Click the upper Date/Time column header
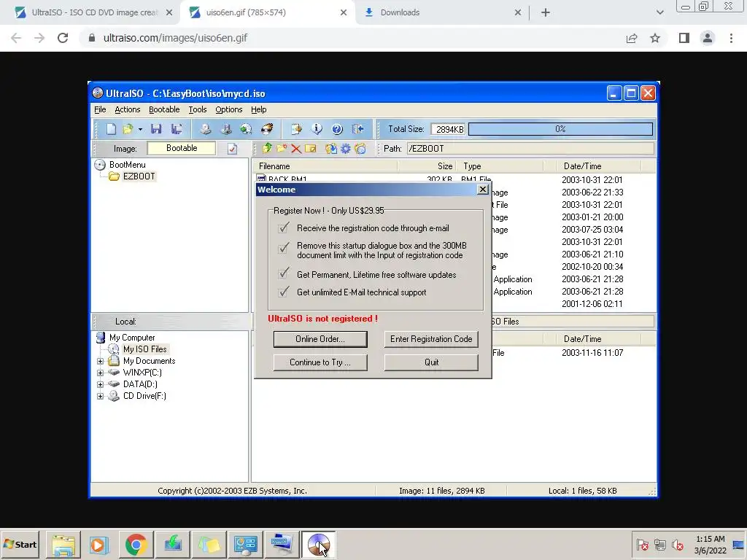The height and width of the screenshot is (560, 747). (598, 166)
